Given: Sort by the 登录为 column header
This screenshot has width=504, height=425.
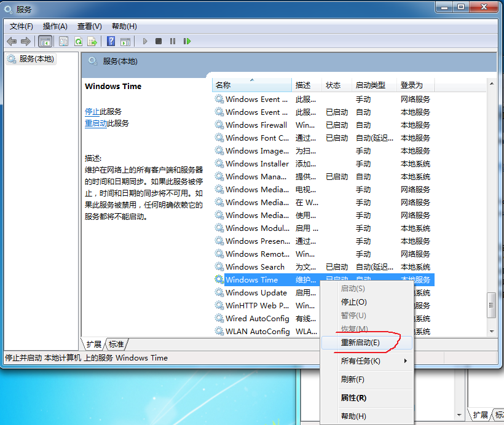Looking at the screenshot, I should pos(415,85).
